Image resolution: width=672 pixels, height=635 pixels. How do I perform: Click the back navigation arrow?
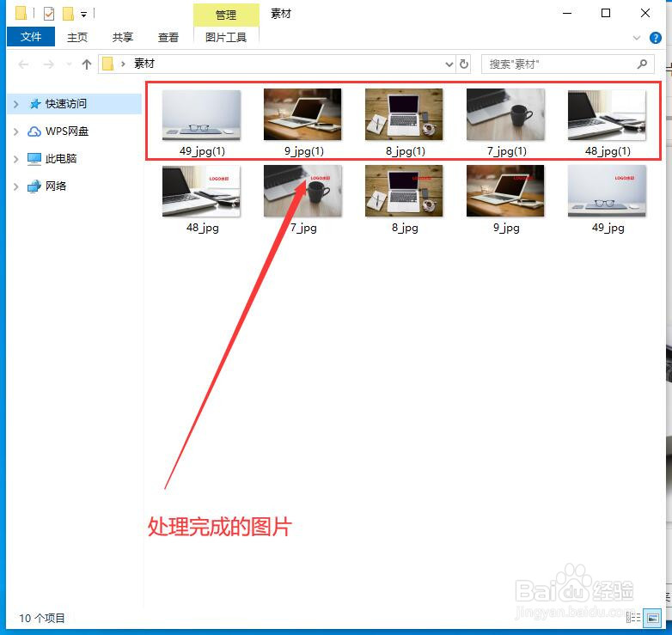(x=23, y=64)
